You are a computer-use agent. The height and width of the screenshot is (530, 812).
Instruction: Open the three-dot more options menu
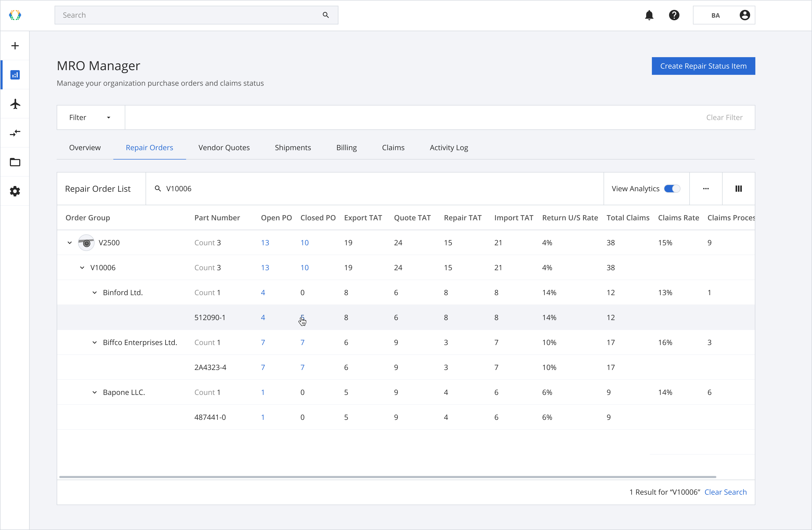pyautogui.click(x=705, y=189)
